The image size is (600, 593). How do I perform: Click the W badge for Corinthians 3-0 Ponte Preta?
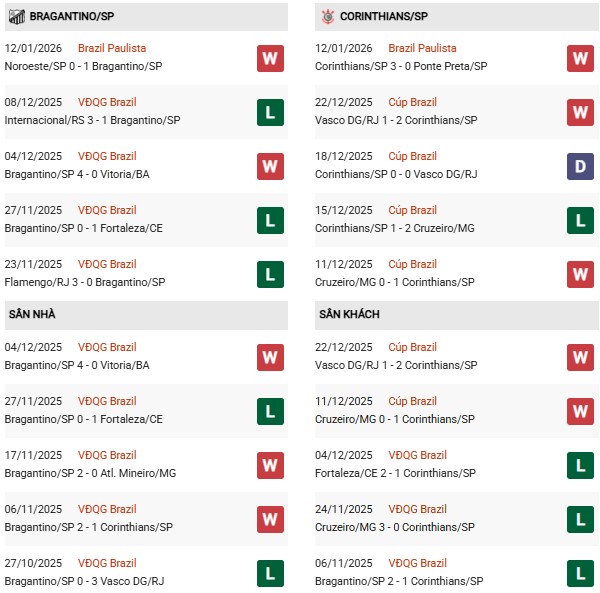[580, 58]
